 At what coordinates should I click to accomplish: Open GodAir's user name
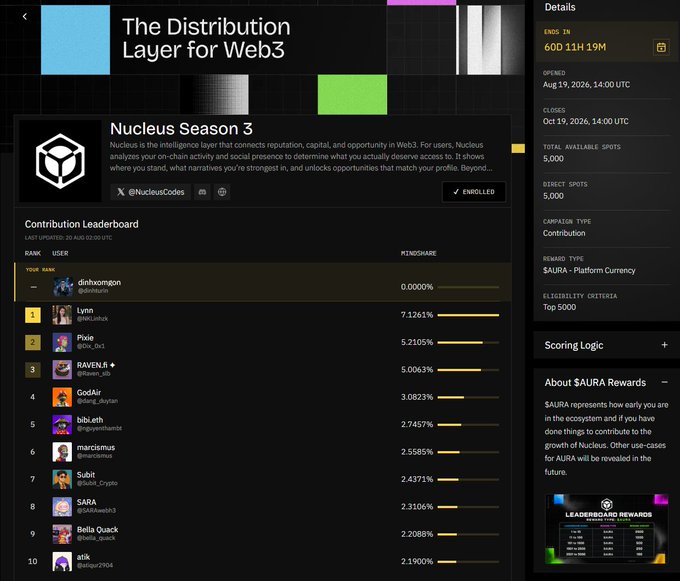coord(89,392)
